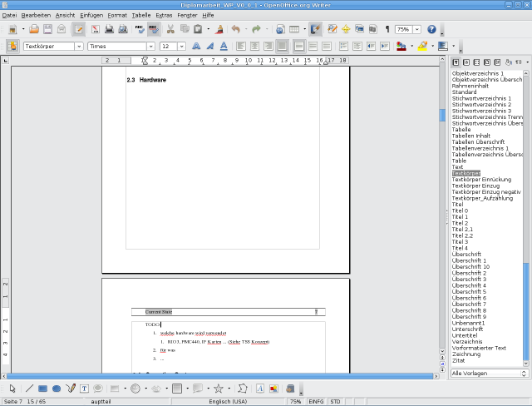Toggle the Show Draw Functions button
Image resolution: width=532 pixels, height=406 pixels.
315,29
